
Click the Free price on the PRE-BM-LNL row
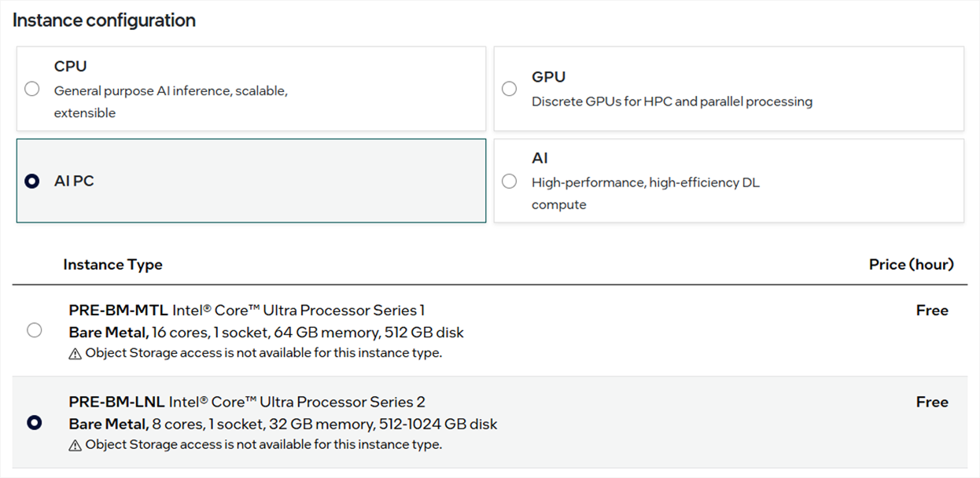[x=931, y=403]
